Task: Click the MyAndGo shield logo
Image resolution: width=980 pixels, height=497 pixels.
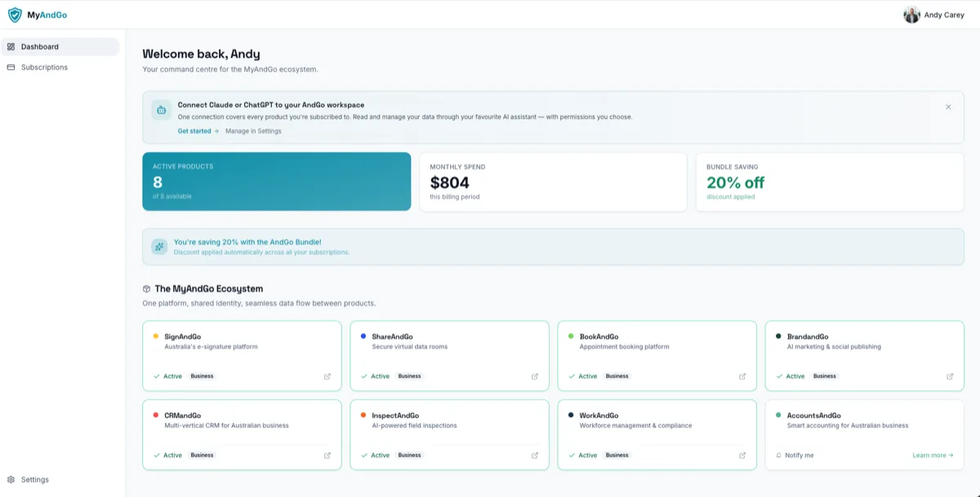Action: point(15,15)
